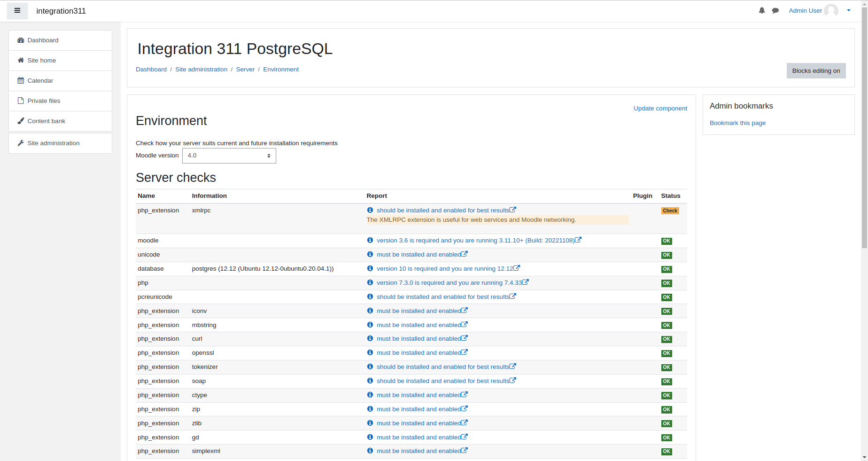
Task: Open the xmlrpc 'should be installed' report link
Action: (x=443, y=211)
